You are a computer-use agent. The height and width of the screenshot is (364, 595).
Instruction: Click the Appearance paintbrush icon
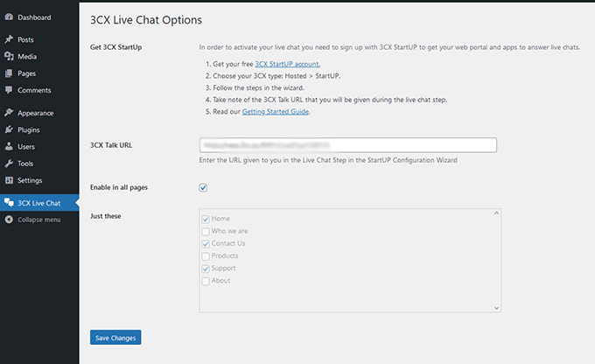pos(9,113)
